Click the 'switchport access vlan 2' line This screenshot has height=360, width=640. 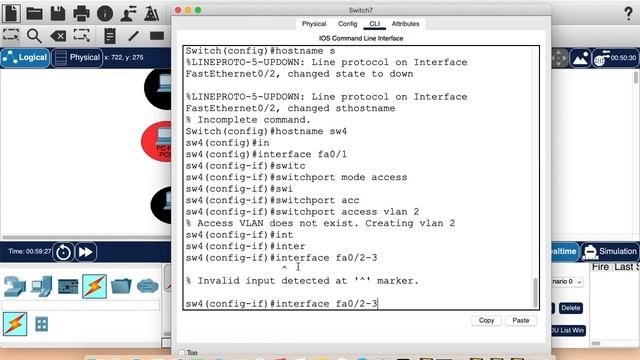pyautogui.click(x=302, y=212)
